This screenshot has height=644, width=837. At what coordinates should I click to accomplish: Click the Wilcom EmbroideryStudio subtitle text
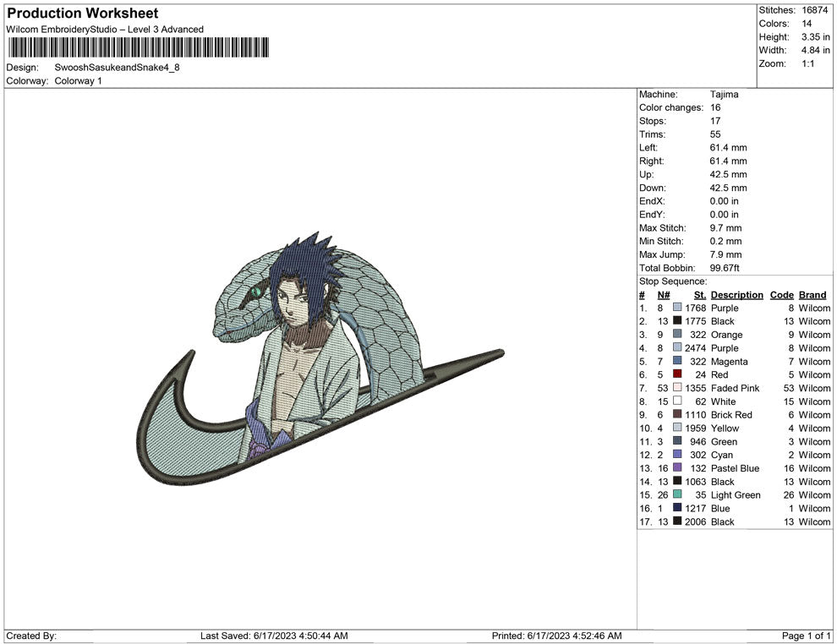105,30
